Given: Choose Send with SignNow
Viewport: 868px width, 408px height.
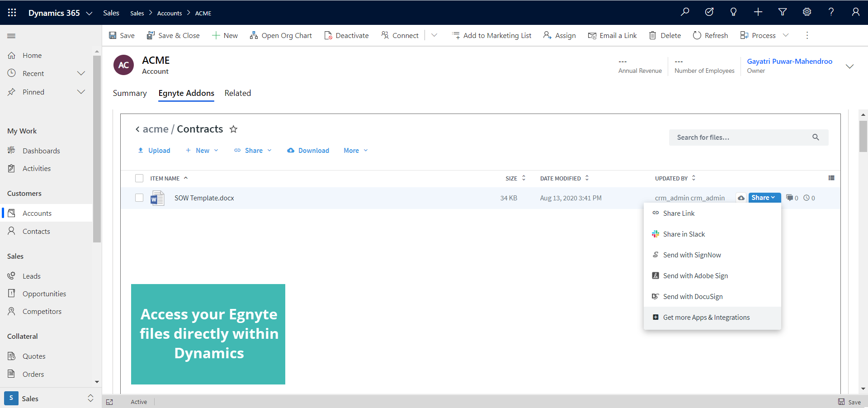Looking at the screenshot, I should pos(712,255).
